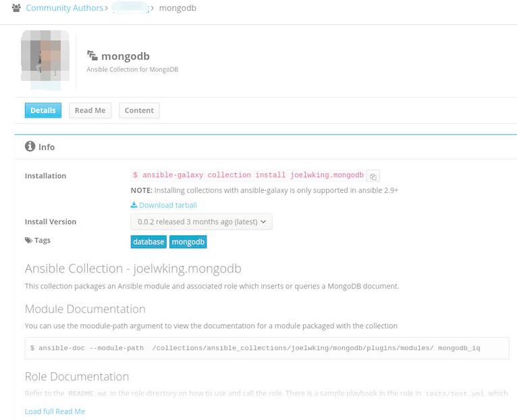Image resolution: width=517 pixels, height=420 pixels.
Task: Click the collection icon beside mongodb title
Action: click(92, 55)
